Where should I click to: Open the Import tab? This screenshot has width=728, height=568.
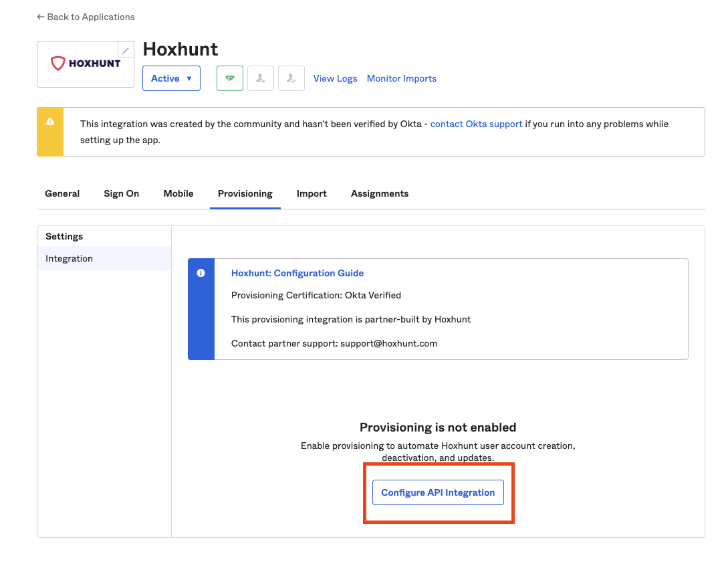point(312,194)
